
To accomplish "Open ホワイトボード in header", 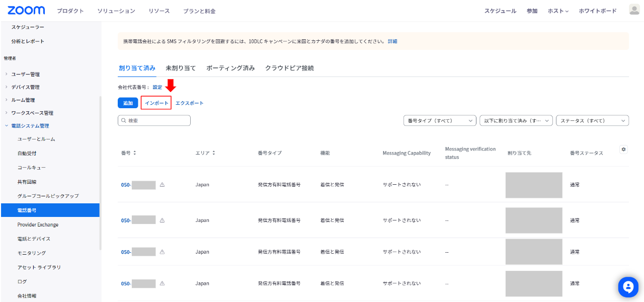I will pos(598,11).
